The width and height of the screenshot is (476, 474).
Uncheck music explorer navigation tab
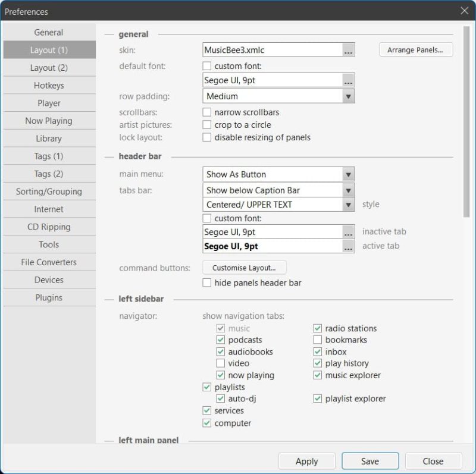(x=318, y=375)
